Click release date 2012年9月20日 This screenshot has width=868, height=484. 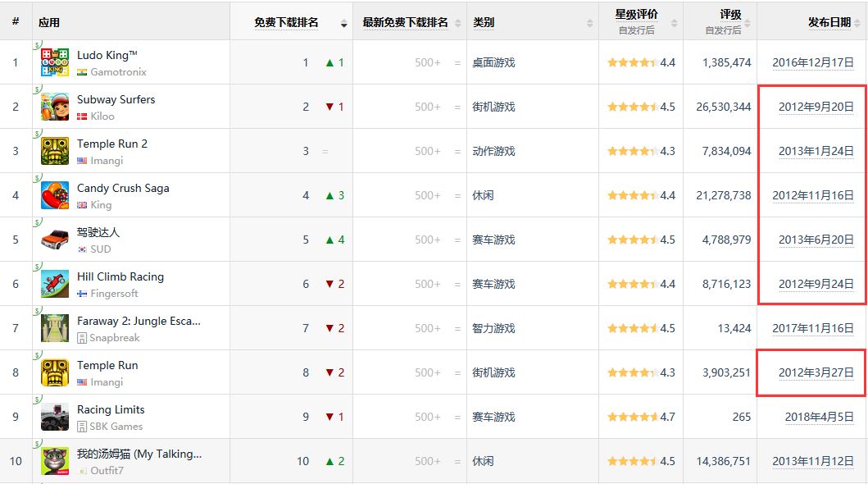816,107
